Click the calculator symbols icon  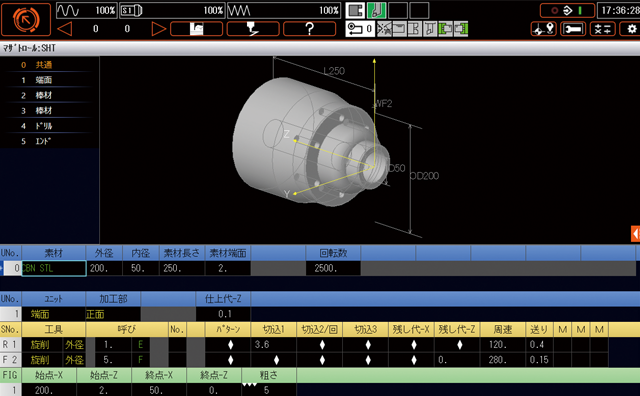point(602,29)
